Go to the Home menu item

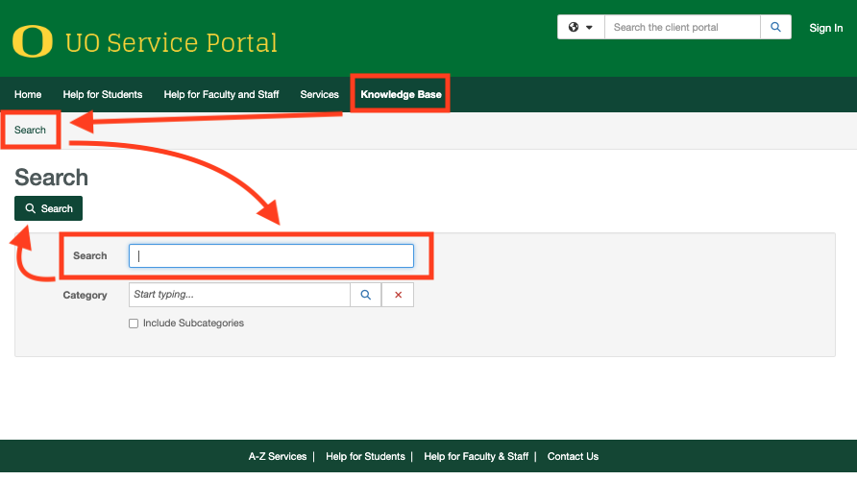click(28, 94)
